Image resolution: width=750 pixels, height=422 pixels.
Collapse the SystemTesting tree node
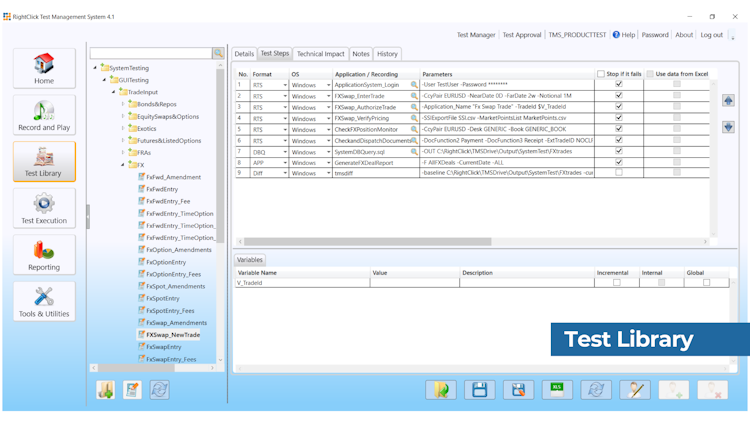[x=95, y=68]
